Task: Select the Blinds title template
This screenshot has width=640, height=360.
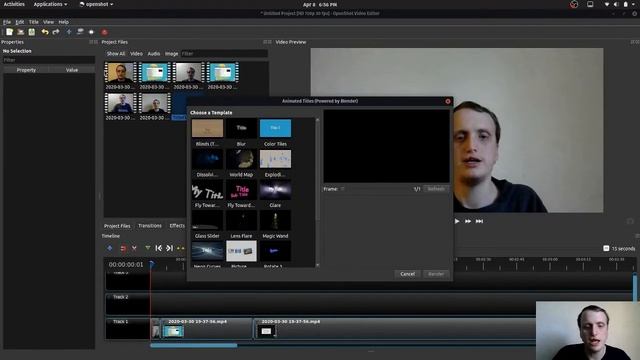Action: pos(207,128)
